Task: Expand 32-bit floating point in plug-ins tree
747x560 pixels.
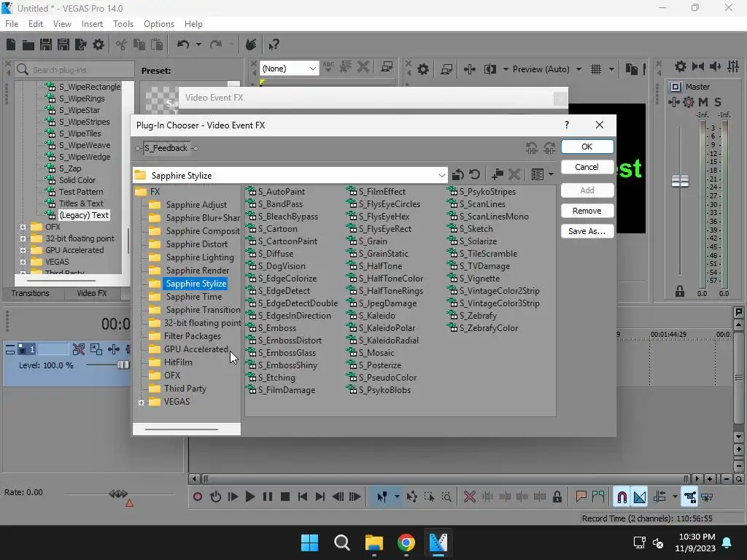Action: 23,238
